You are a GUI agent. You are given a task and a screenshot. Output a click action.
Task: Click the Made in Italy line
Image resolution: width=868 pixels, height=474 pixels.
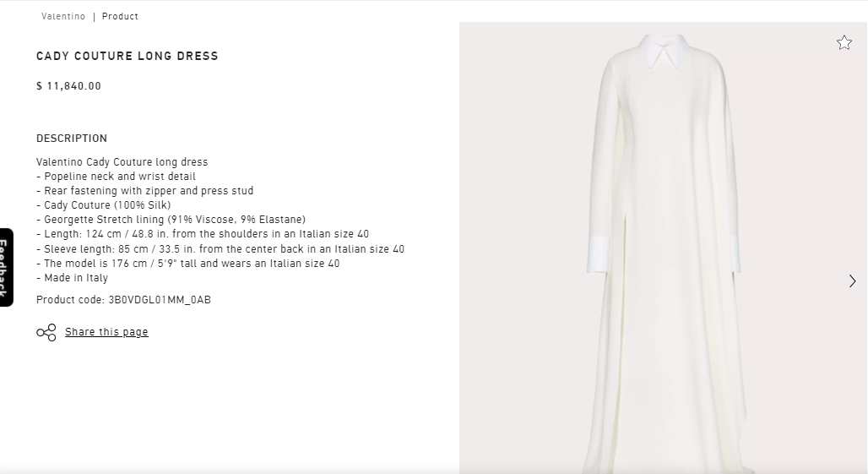(x=72, y=278)
